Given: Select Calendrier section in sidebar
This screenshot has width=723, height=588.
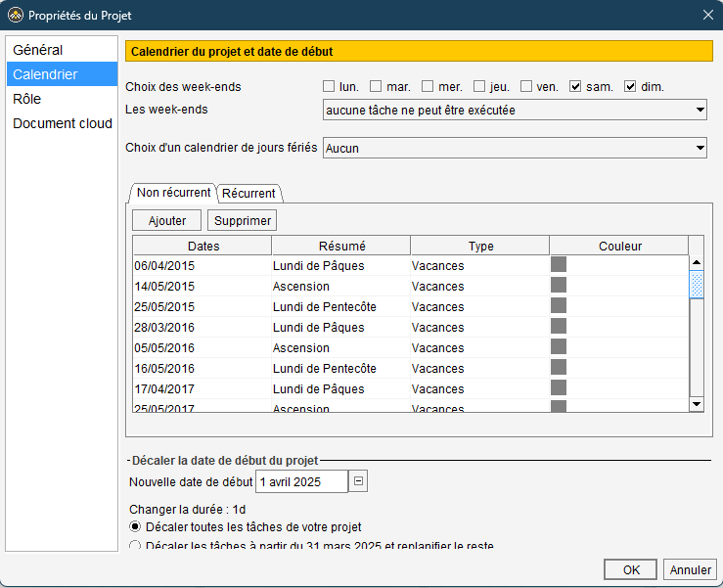Looking at the screenshot, I should (x=62, y=74).
